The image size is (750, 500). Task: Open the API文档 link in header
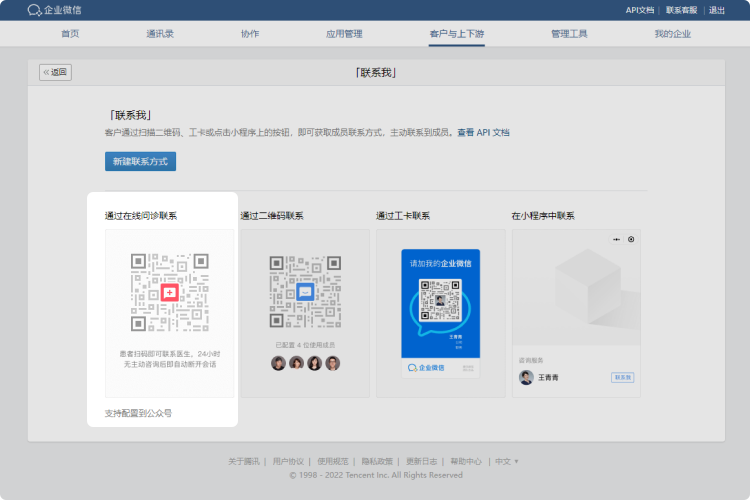(x=640, y=10)
